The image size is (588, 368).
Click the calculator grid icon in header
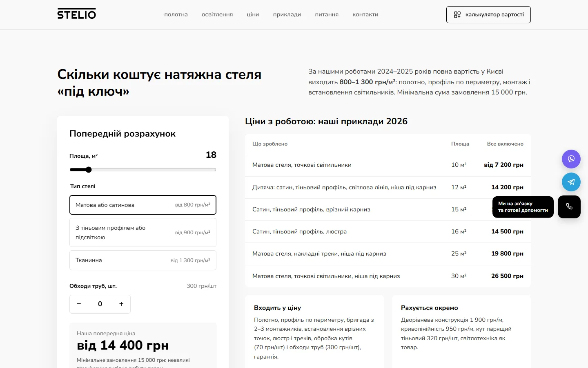pyautogui.click(x=457, y=15)
